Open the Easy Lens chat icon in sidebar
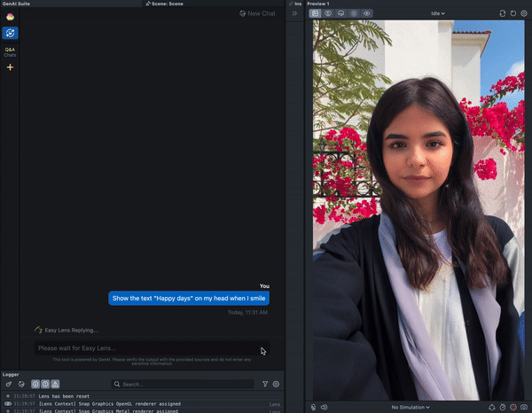Image resolution: width=532 pixels, height=413 pixels. 11,33
